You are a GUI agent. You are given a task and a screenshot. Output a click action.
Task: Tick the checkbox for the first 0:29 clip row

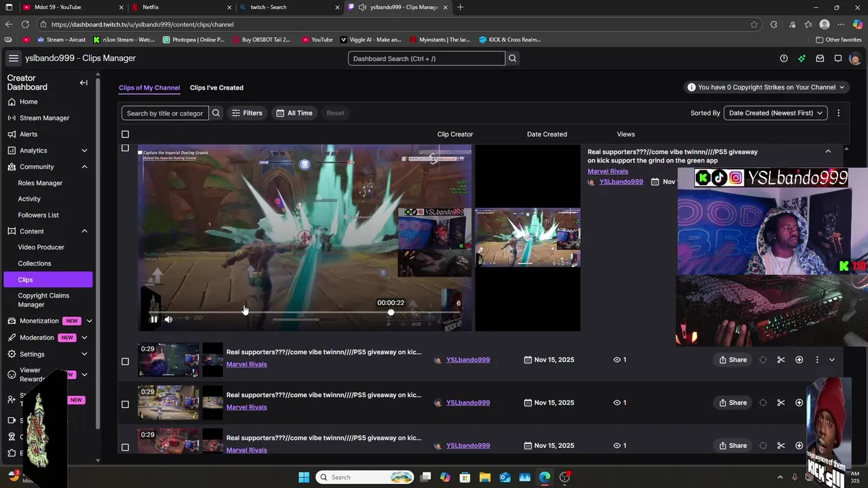(x=125, y=361)
